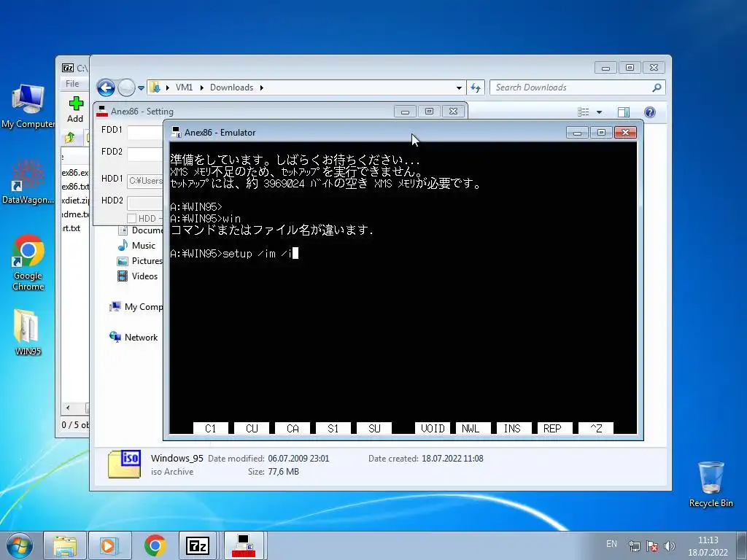Toggle the Explorer preview pane icon
The width and height of the screenshot is (747, 560).
pyautogui.click(x=623, y=112)
